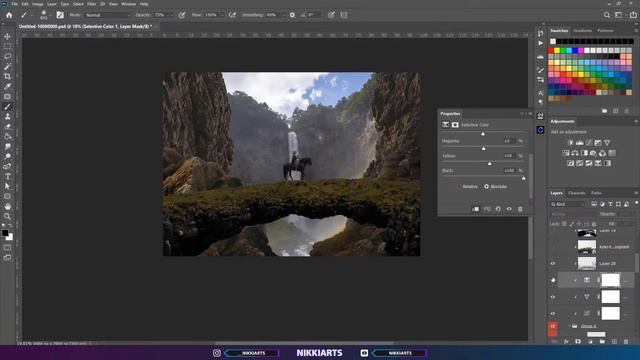640x360 pixels.
Task: Select the Eraser tool
Action: [x=7, y=127]
